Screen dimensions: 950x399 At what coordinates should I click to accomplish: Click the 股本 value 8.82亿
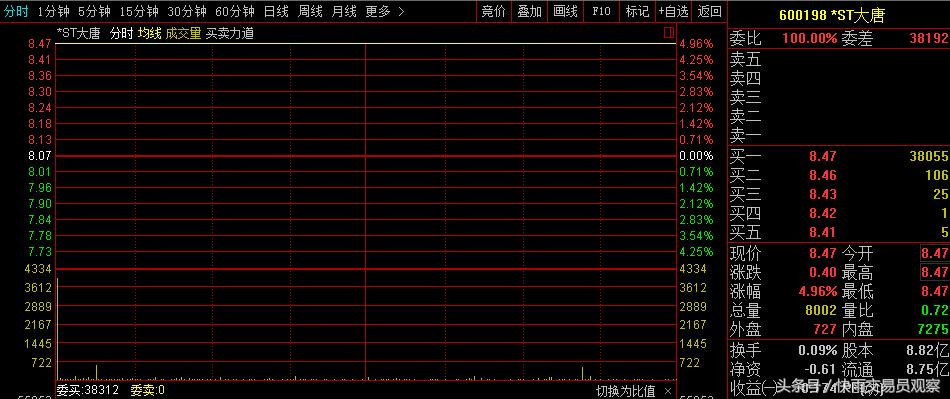[928, 351]
